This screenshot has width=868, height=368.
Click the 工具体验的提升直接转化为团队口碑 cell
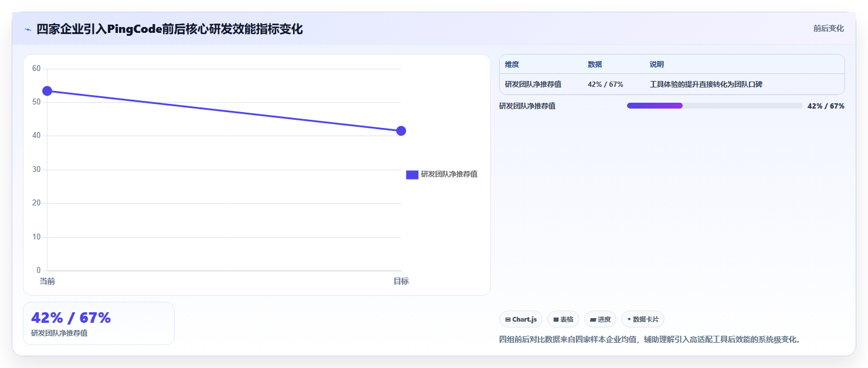(x=706, y=85)
